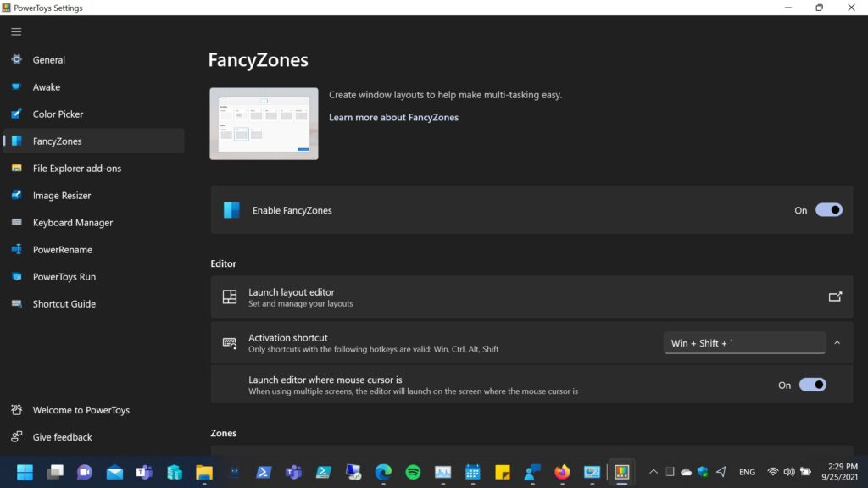
Task: Click the General gear icon in sidebar
Action: pos(16,60)
